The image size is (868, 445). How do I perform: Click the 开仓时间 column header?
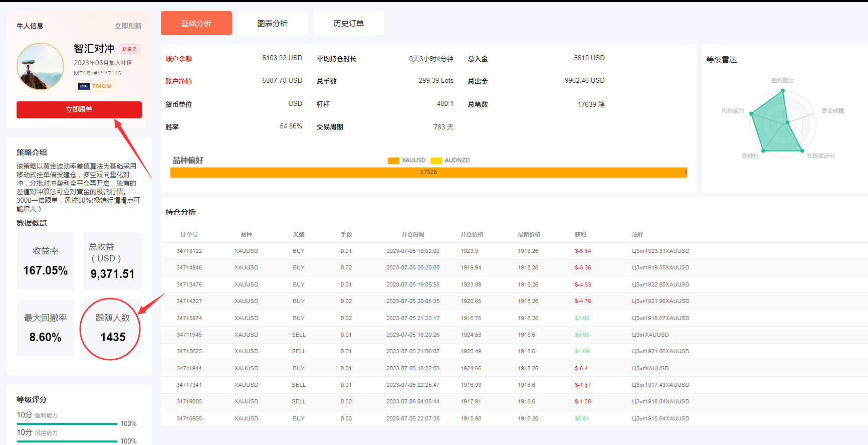(x=413, y=234)
